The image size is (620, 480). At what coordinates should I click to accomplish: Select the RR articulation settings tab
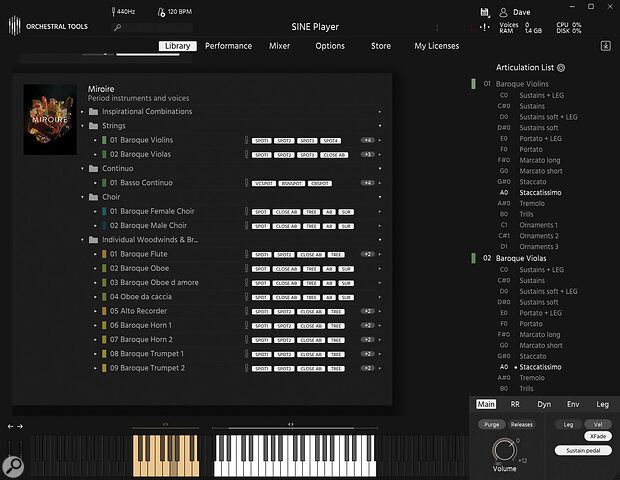[515, 404]
